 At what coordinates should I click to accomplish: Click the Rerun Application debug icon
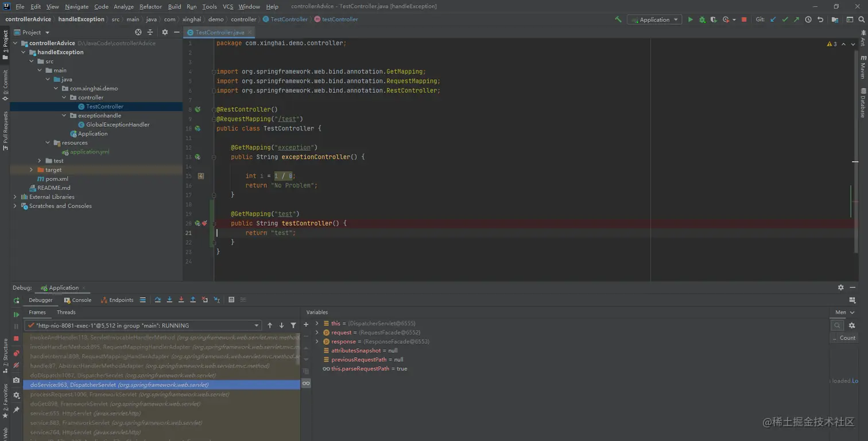pyautogui.click(x=16, y=300)
